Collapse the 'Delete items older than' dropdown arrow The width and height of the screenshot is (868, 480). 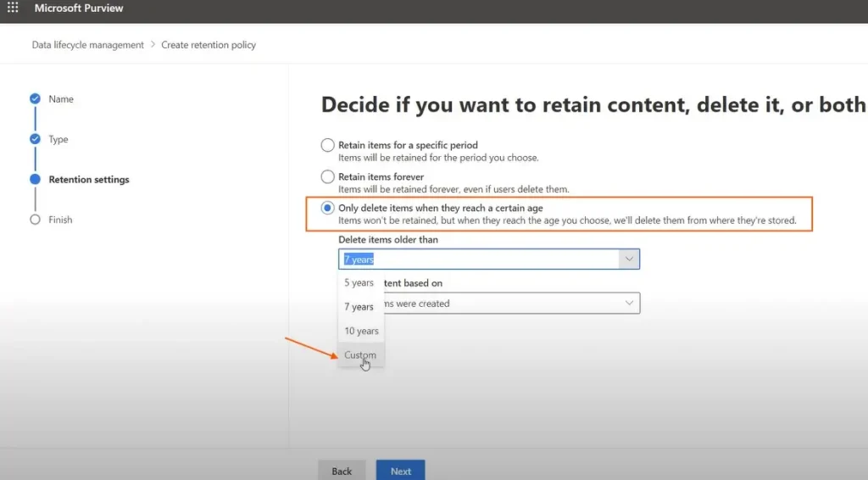628,259
